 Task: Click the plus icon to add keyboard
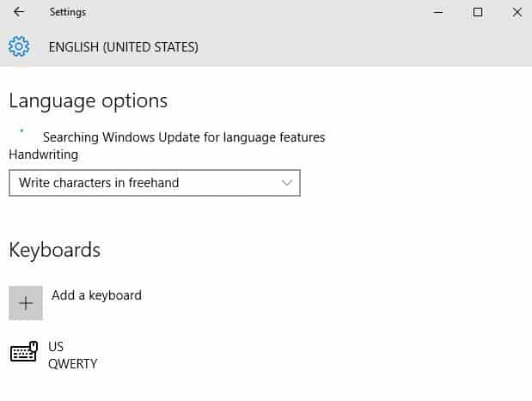click(x=26, y=303)
